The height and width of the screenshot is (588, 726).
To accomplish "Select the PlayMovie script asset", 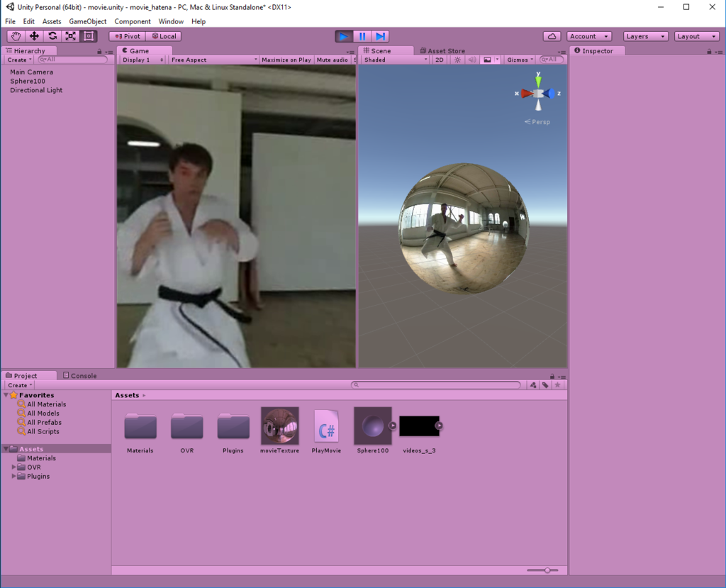I will click(x=326, y=431).
